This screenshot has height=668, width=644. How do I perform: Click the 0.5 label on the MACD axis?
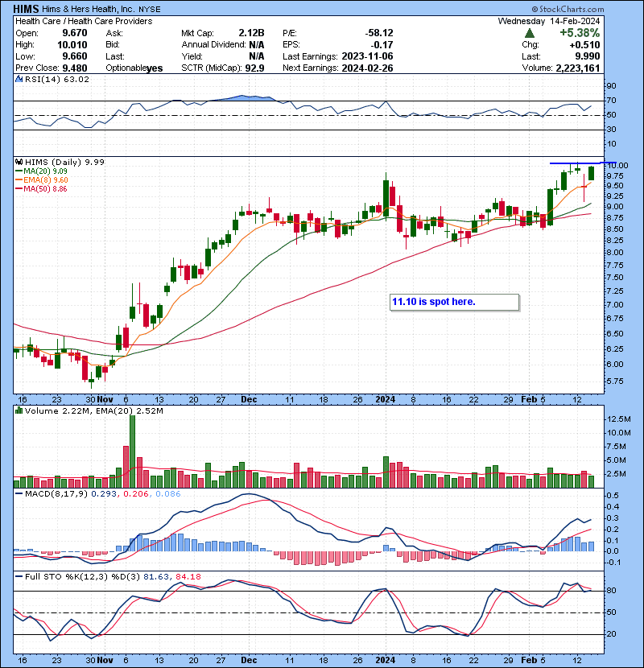[x=613, y=496]
